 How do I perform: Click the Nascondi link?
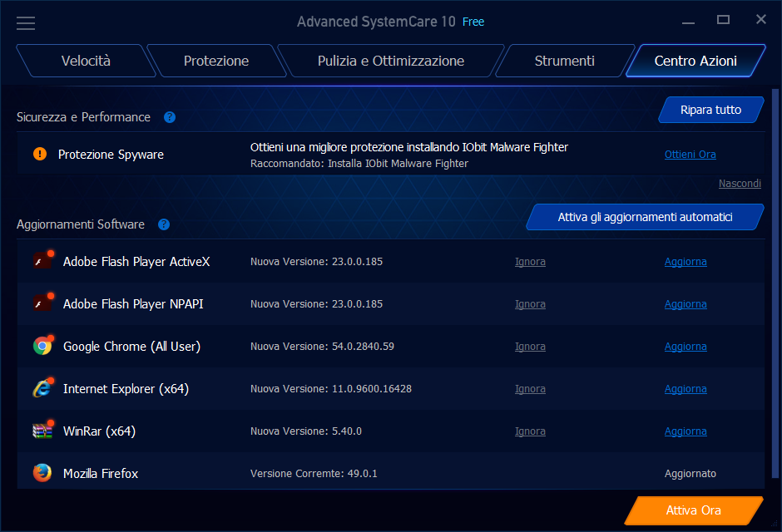(740, 184)
